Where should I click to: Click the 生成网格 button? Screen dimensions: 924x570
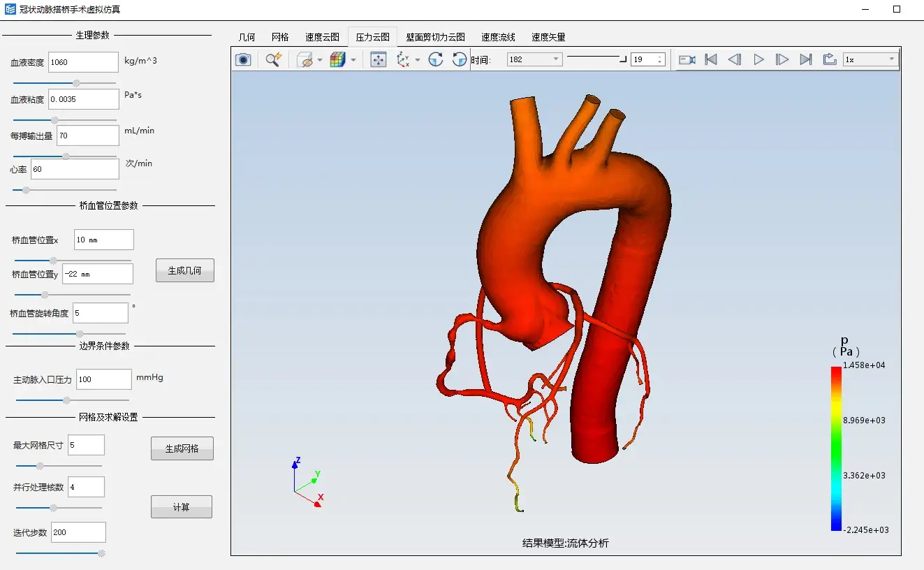click(x=182, y=448)
